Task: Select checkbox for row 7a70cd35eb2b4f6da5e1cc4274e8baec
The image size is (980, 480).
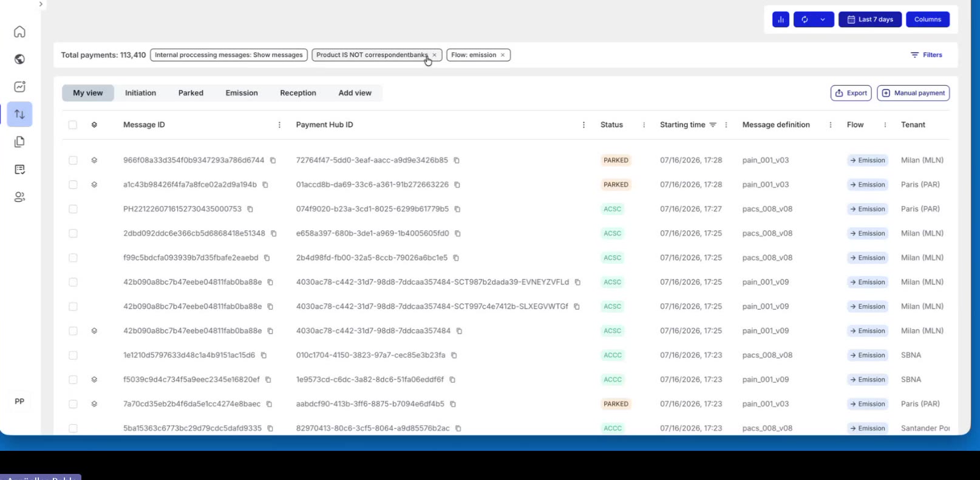Action: click(73, 404)
